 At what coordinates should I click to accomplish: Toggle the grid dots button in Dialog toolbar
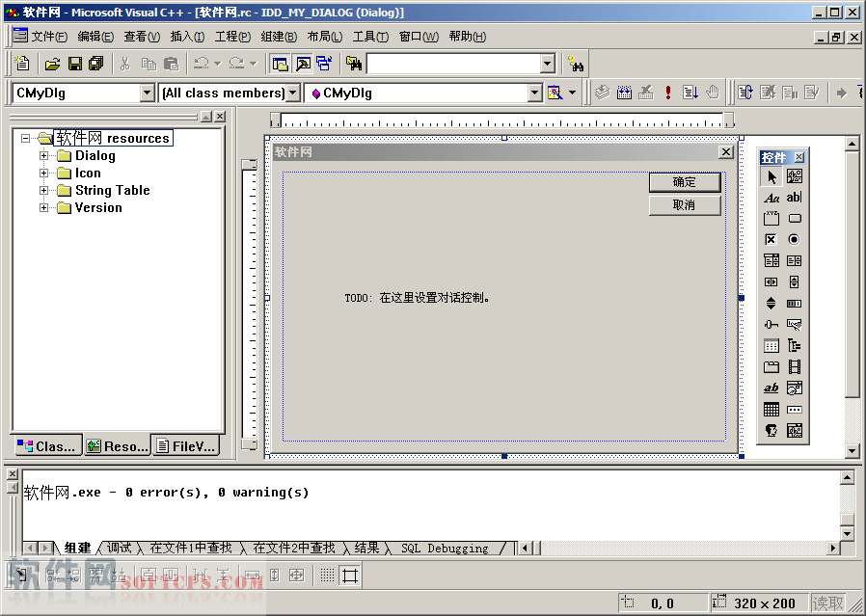point(328,576)
